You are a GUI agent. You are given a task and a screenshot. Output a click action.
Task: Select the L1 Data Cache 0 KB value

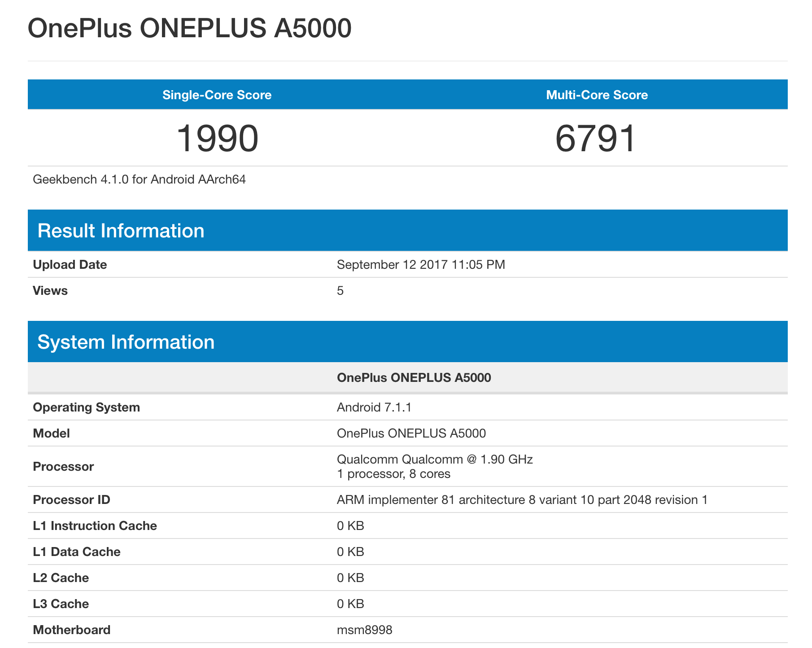[350, 552]
